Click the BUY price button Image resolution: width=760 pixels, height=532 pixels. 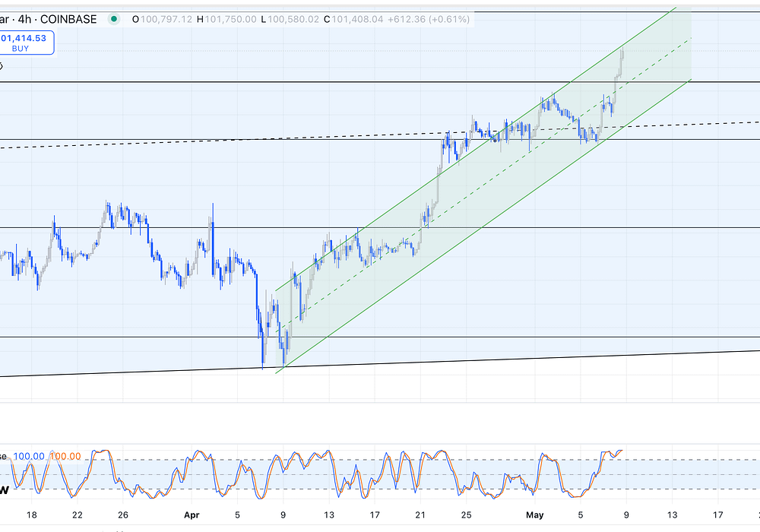(x=27, y=42)
